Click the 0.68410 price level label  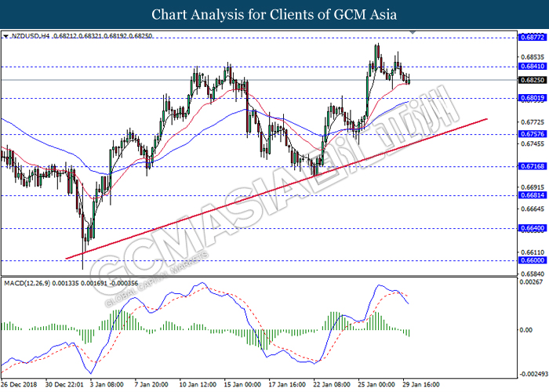533,66
